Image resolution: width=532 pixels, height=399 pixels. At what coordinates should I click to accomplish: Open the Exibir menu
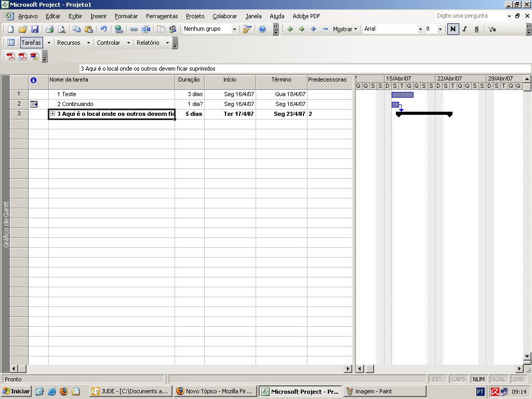point(75,16)
